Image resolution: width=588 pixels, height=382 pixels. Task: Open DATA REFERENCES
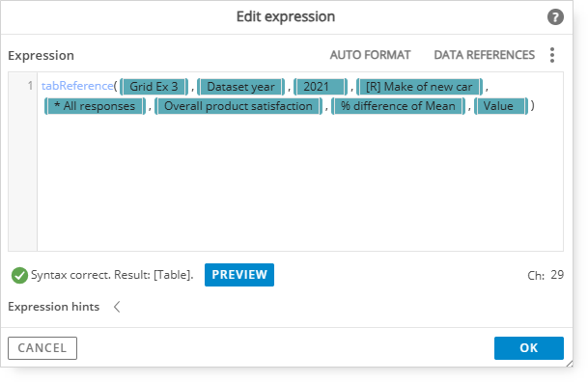click(x=484, y=55)
